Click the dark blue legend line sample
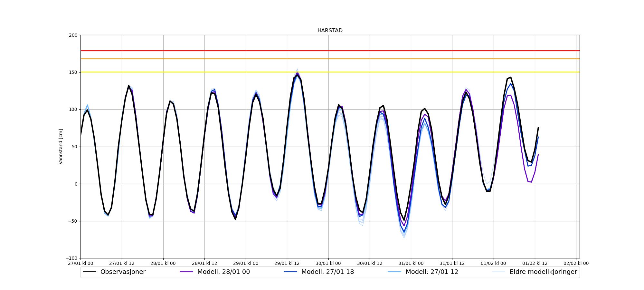This screenshot has height=290, width=644. (290, 272)
